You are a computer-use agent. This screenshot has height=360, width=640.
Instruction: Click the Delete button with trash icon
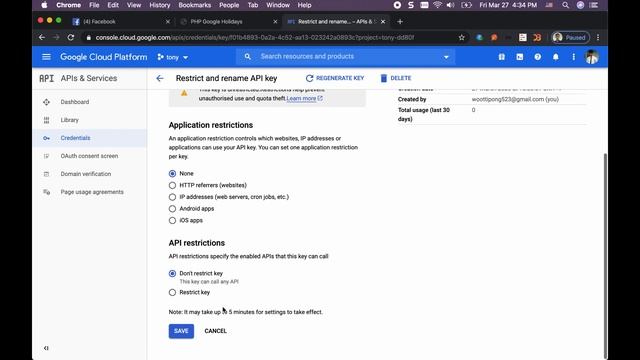click(396, 78)
